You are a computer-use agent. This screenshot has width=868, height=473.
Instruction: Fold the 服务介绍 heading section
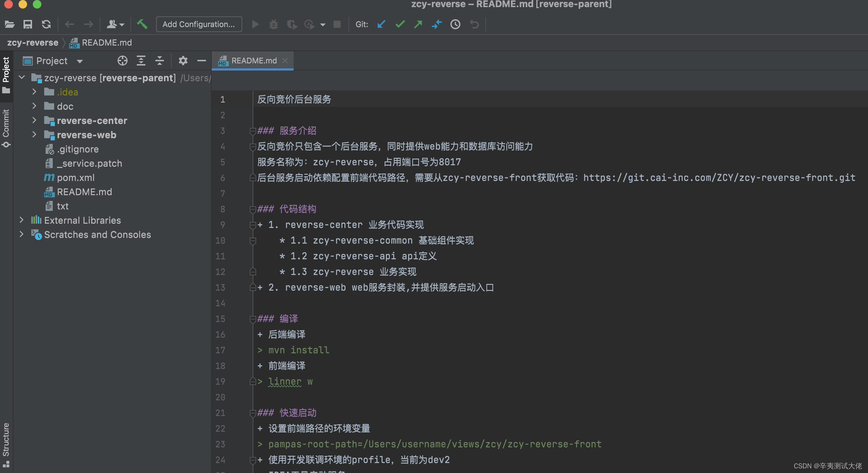253,131
